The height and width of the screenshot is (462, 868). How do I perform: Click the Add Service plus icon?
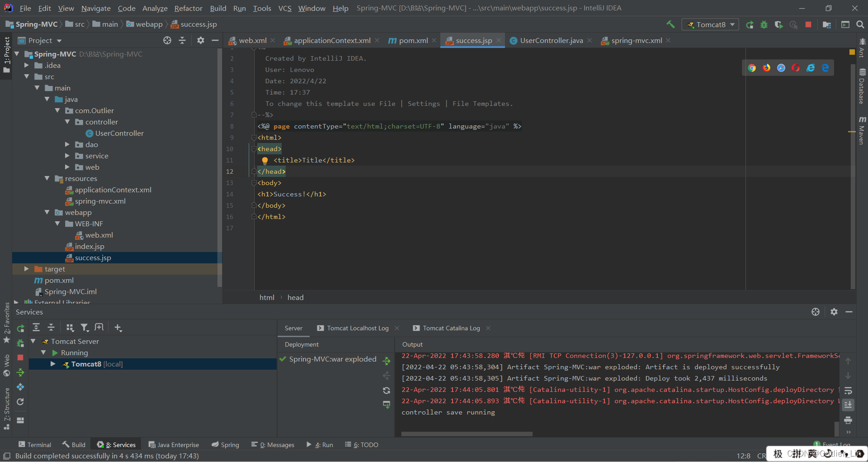(x=118, y=328)
